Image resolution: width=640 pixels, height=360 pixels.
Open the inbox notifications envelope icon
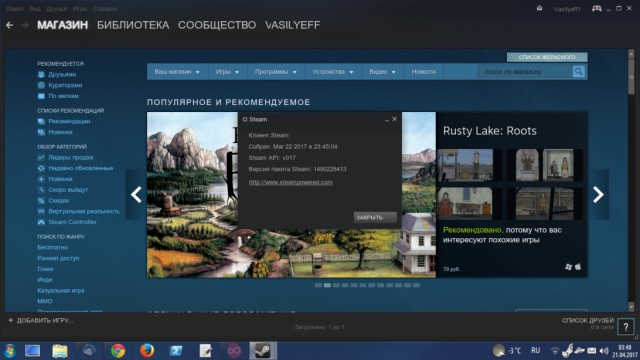(539, 8)
